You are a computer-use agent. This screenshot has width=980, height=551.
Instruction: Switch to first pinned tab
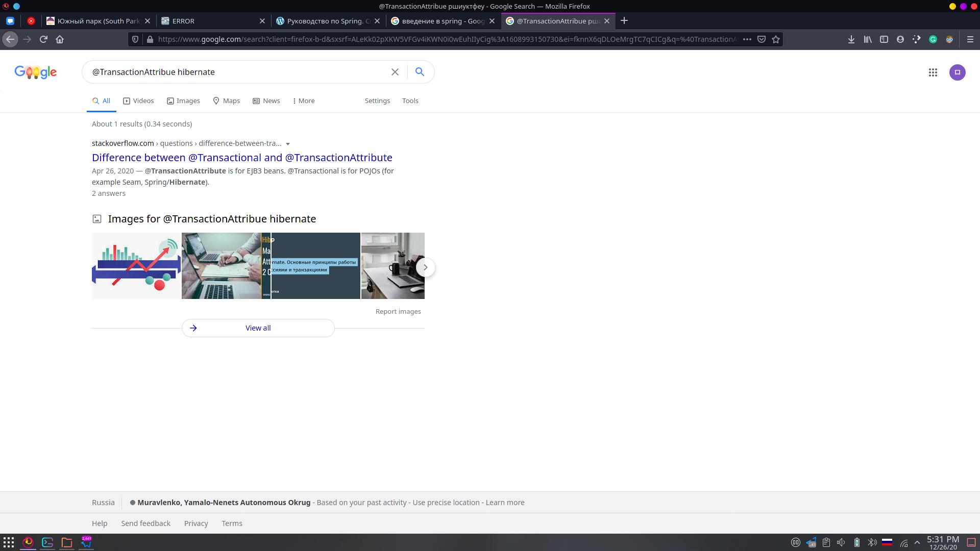[x=10, y=21]
